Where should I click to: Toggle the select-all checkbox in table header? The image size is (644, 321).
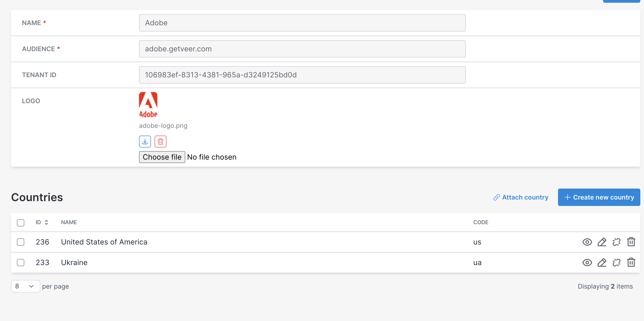coord(21,222)
